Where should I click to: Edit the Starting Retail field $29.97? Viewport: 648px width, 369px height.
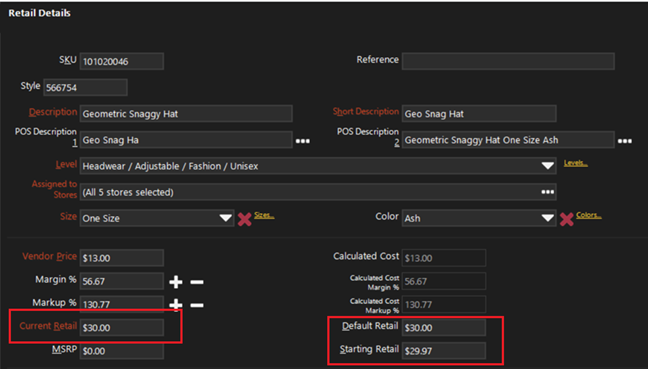point(444,350)
